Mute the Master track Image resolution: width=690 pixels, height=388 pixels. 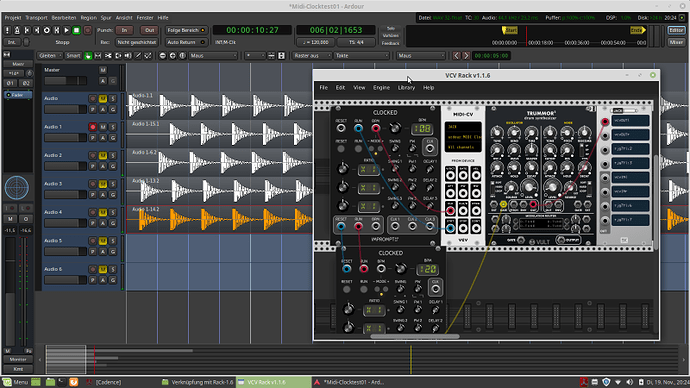103,70
